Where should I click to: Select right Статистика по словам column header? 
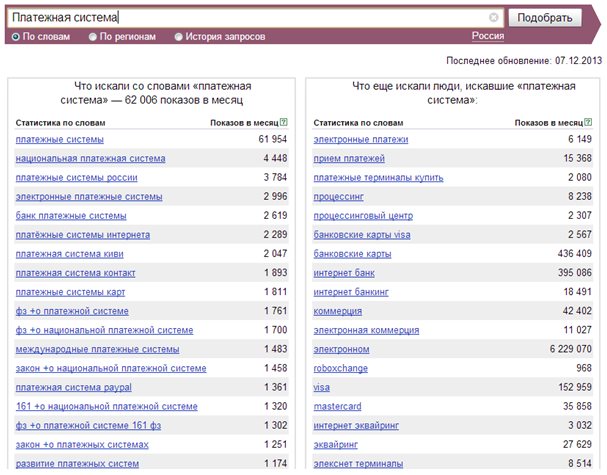coord(358,123)
